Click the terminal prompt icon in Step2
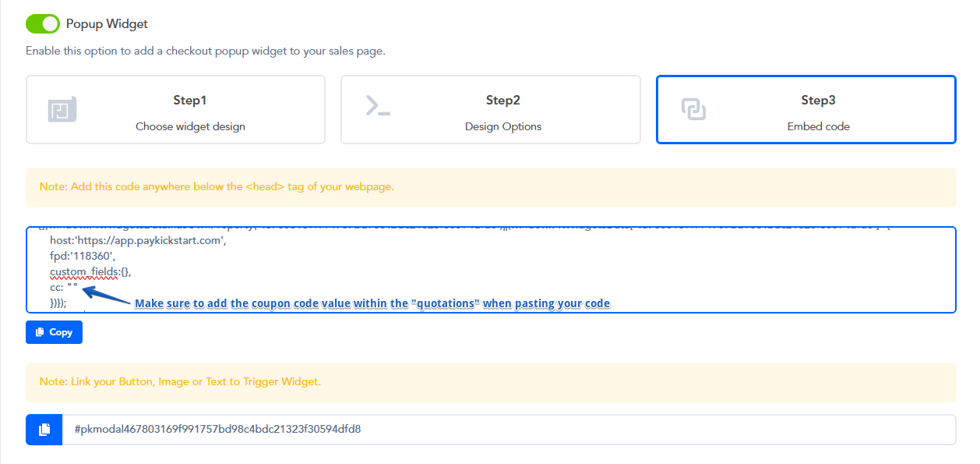This screenshot has width=980, height=464. [x=378, y=105]
